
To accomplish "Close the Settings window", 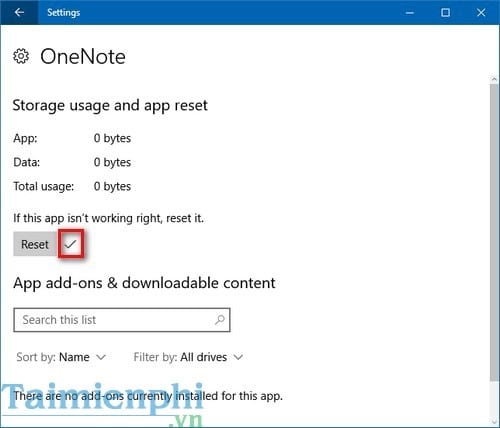I will pyautogui.click(x=481, y=13).
